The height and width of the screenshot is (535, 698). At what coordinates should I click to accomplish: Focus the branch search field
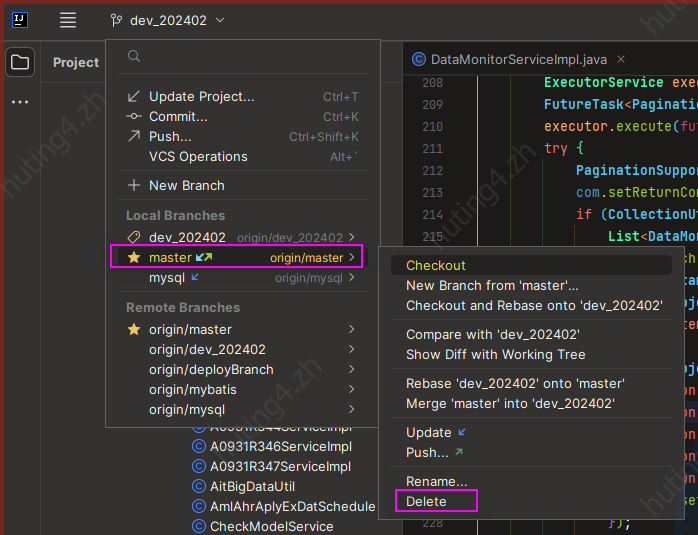pos(243,56)
